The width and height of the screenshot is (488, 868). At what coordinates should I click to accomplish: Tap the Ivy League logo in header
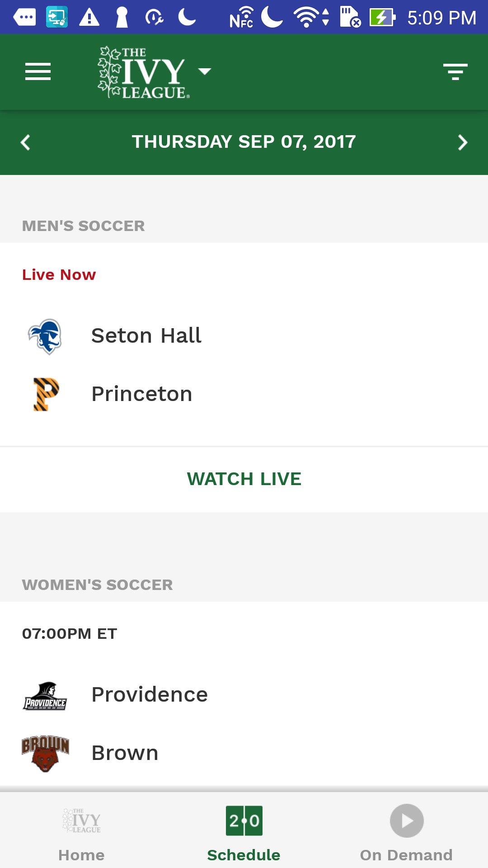click(x=144, y=72)
